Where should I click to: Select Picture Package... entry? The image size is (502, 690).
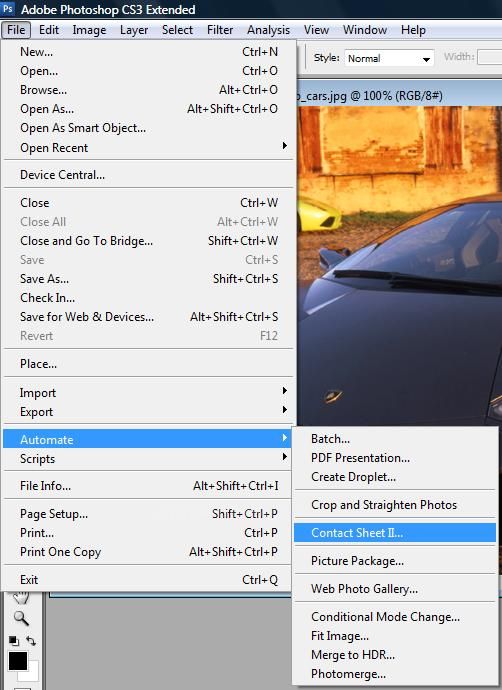click(395, 561)
